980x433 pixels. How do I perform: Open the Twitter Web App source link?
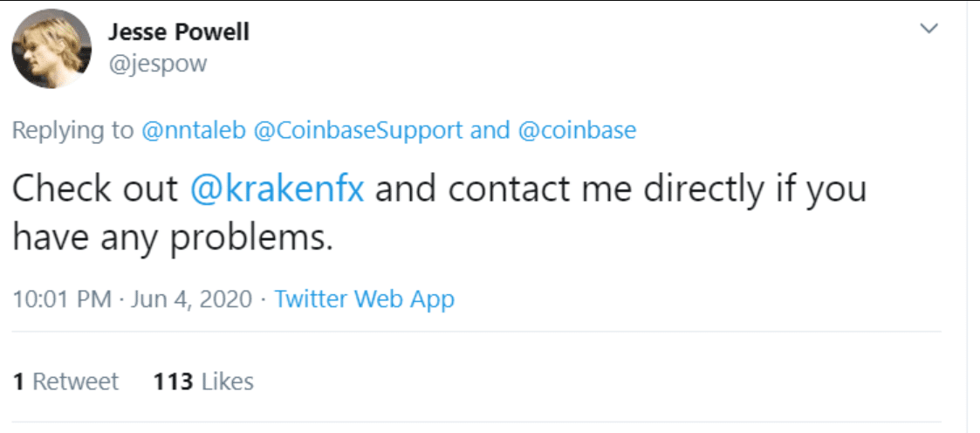click(364, 299)
